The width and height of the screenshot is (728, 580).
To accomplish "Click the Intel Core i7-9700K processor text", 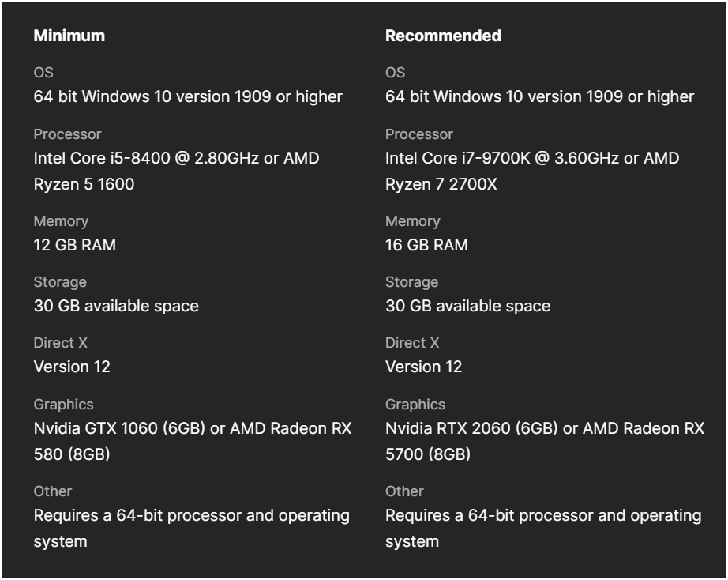I will (x=457, y=159).
